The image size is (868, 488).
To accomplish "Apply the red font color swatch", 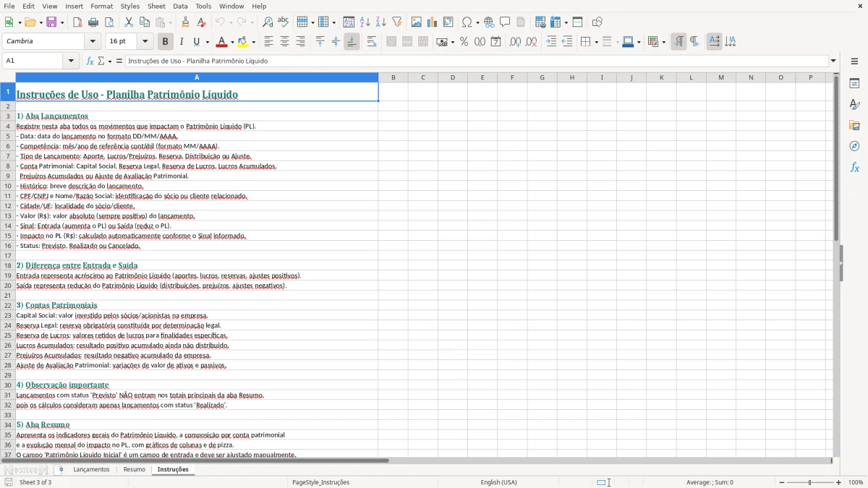I will pos(222,42).
